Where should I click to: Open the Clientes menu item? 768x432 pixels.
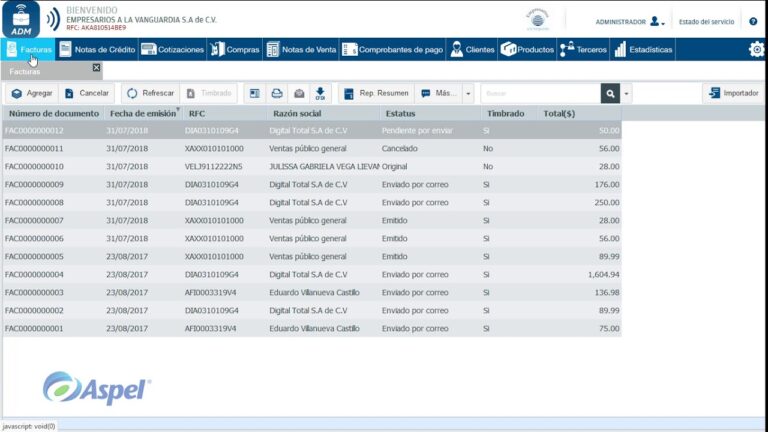click(472, 49)
